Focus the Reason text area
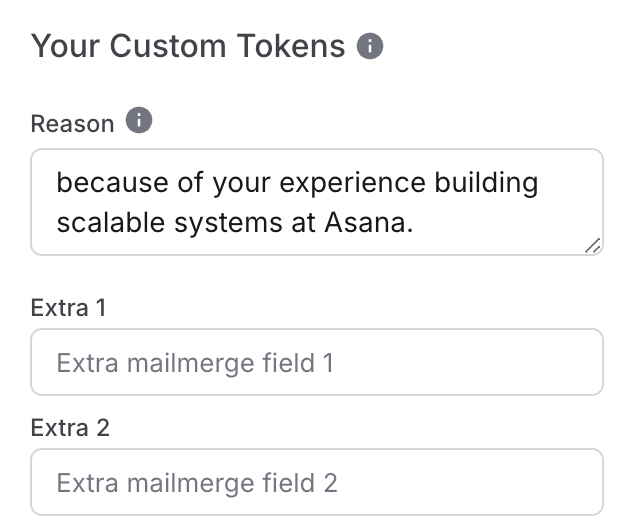626x532 pixels. coord(317,202)
